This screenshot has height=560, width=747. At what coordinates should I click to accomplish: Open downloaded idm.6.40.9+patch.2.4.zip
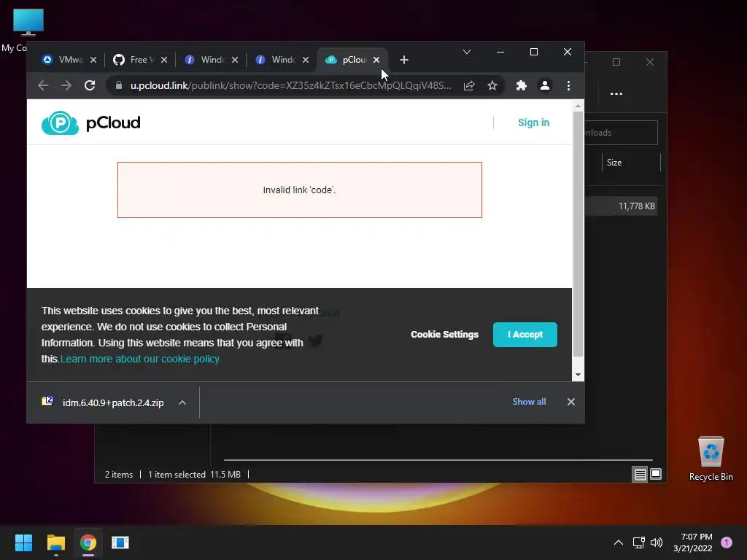113,402
